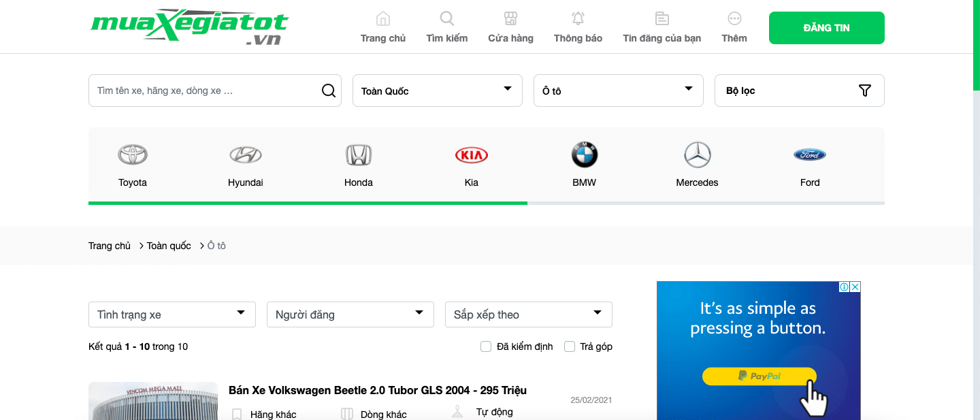Open the Người đăng dropdown

(350, 314)
